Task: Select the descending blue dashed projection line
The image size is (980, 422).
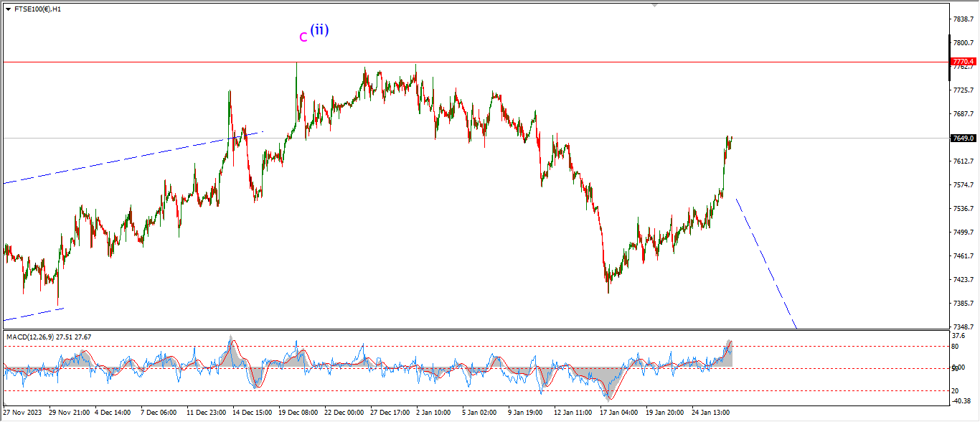Action: coord(768,266)
